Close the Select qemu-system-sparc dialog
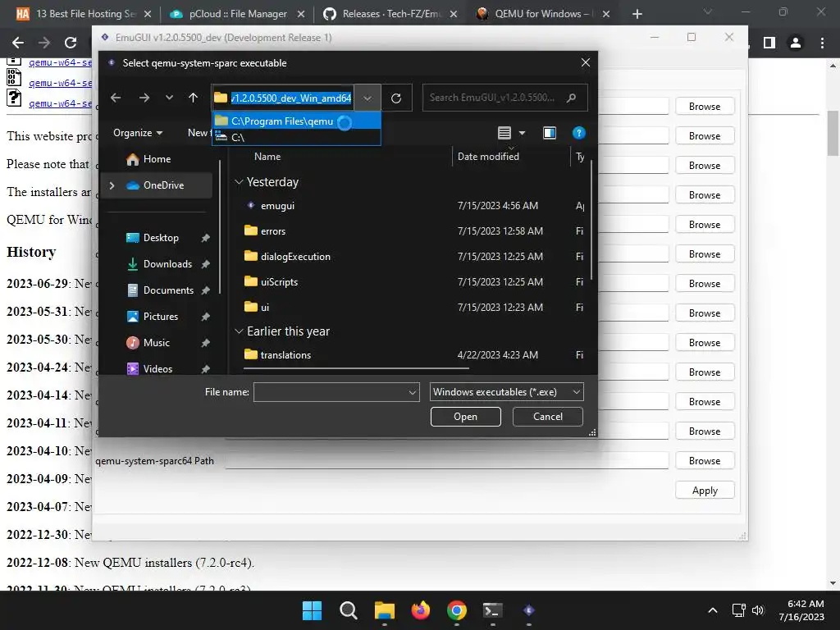This screenshot has height=630, width=840. click(586, 62)
